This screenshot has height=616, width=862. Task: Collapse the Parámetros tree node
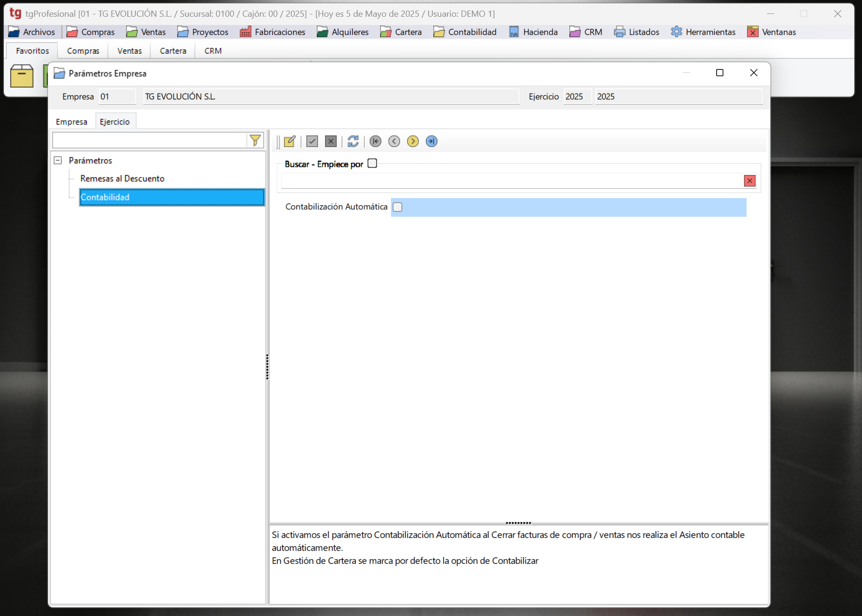[x=58, y=161]
